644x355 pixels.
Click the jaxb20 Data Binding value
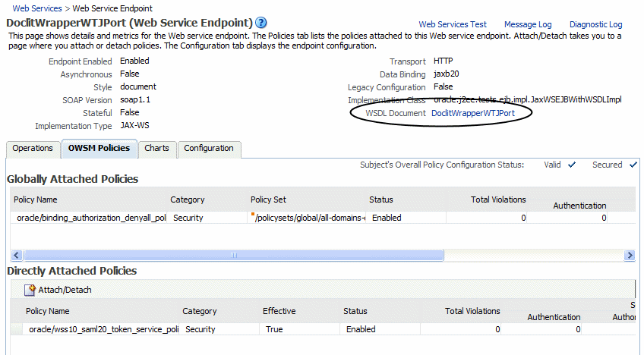tap(446, 74)
